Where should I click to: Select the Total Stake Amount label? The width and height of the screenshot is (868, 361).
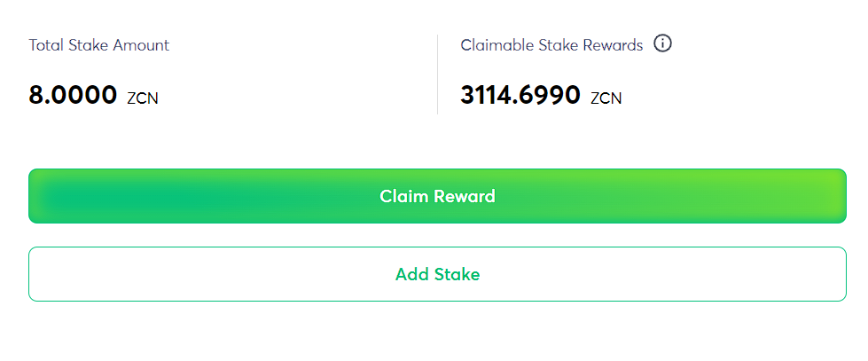click(98, 45)
